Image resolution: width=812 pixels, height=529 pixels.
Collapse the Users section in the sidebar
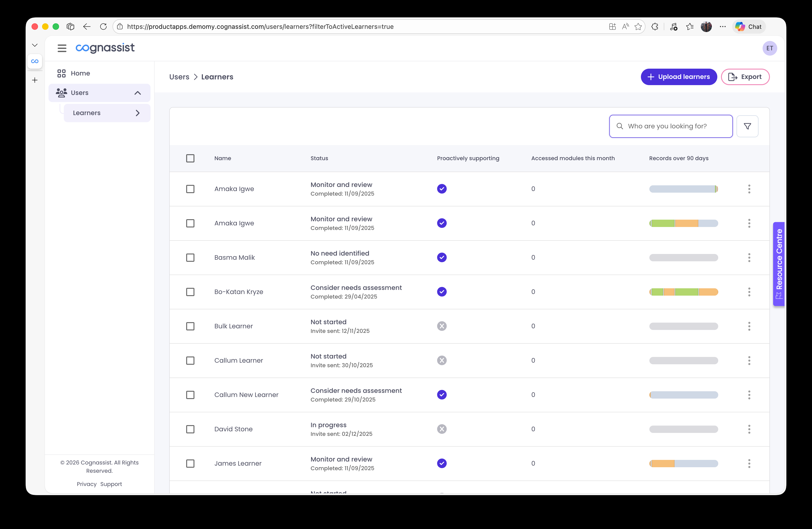tap(137, 92)
